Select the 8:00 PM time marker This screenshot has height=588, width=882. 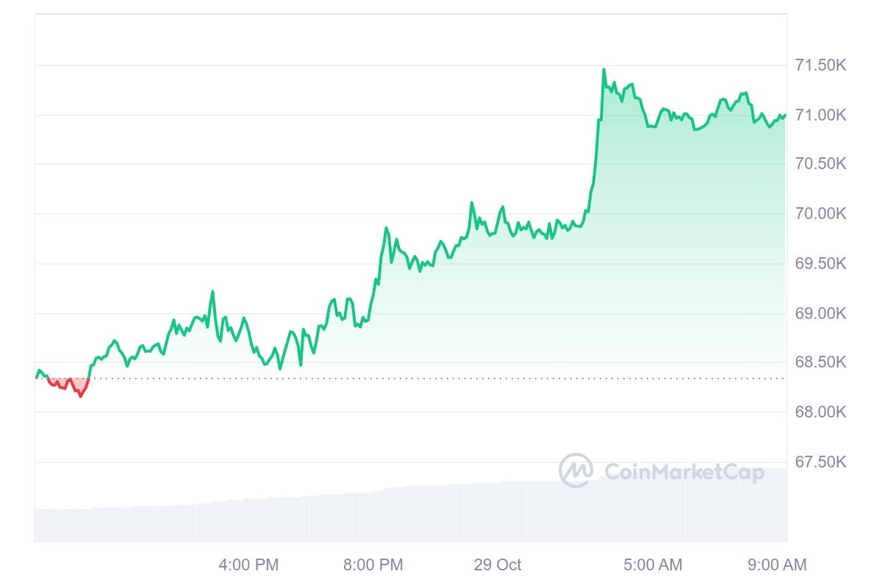pyautogui.click(x=373, y=564)
